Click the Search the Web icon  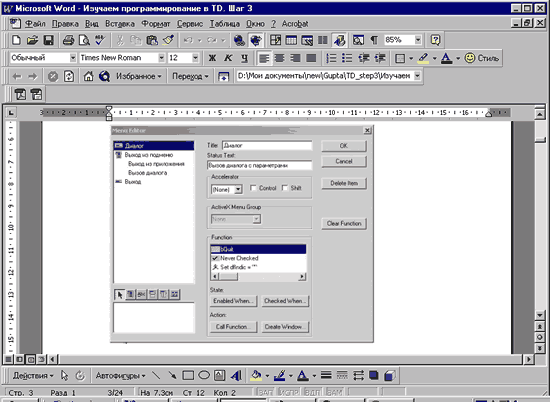click(105, 76)
